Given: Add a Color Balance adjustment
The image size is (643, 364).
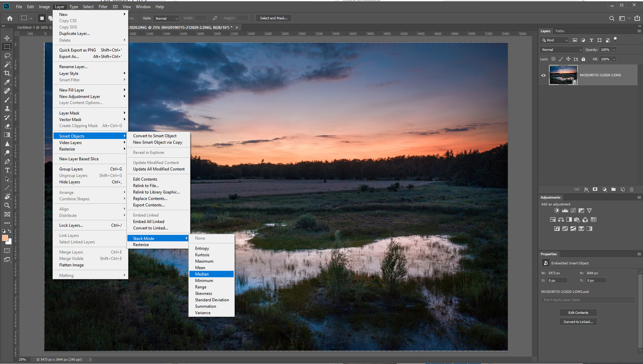Looking at the screenshot, I should 561,220.
